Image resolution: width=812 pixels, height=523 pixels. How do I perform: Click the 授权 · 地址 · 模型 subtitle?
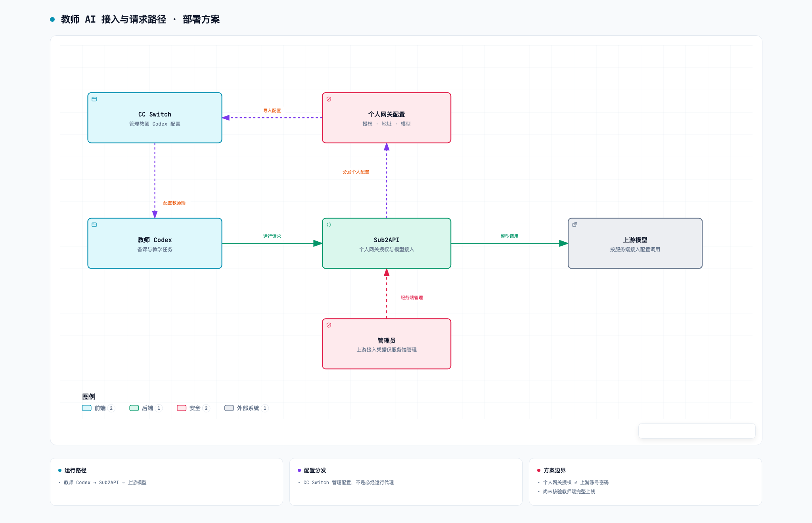(387, 124)
